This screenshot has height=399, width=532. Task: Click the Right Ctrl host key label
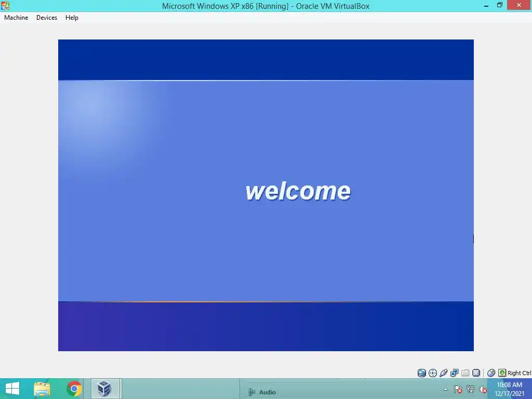519,373
